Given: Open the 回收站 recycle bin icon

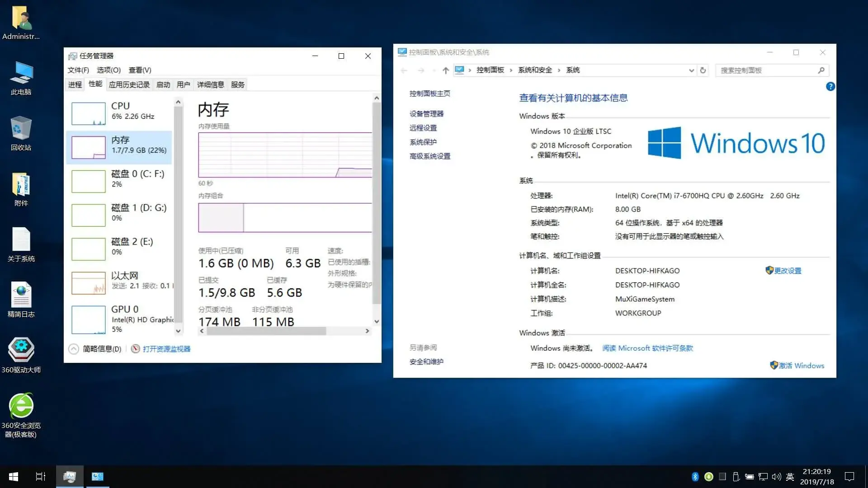Looking at the screenshot, I should 21,133.
